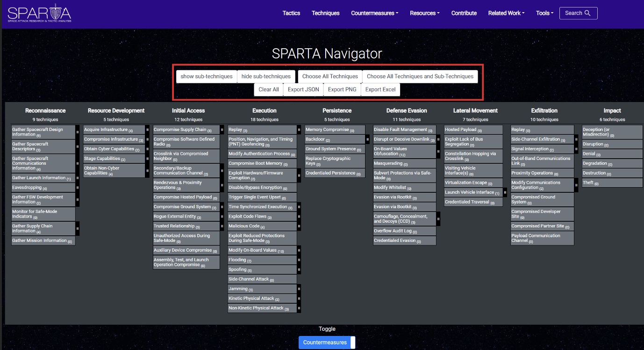Expand sub-techniques handle beside Exploit Code Flaws
Screen dimensions: 644x350
(299, 217)
